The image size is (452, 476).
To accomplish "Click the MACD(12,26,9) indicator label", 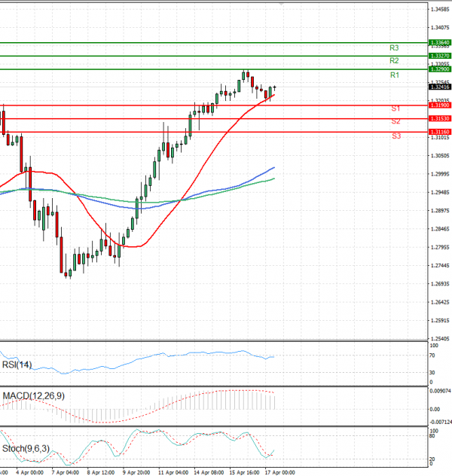I will tap(34, 395).
